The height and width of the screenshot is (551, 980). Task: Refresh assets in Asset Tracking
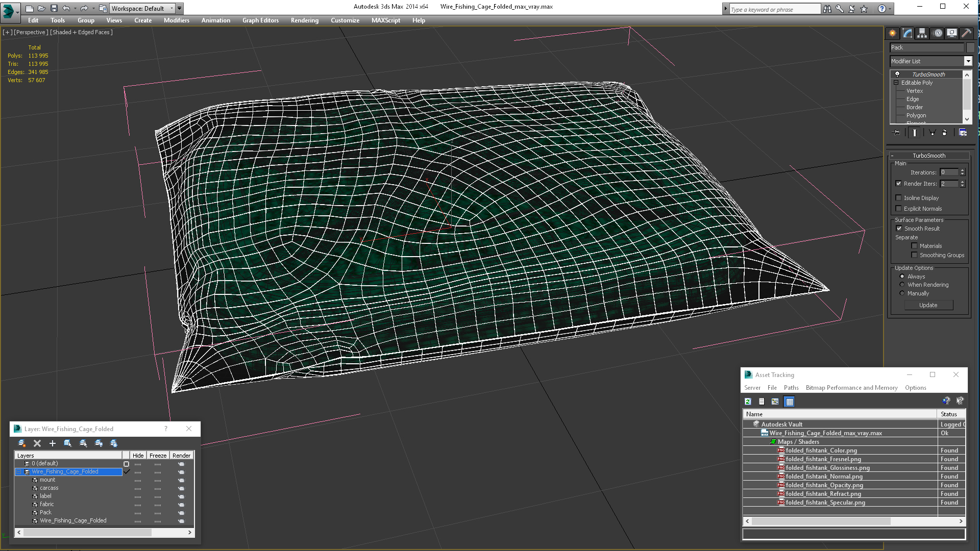[748, 402]
